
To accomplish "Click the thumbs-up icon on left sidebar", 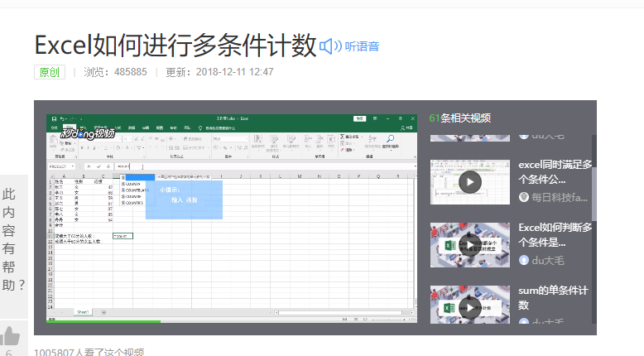I will [x=10, y=336].
